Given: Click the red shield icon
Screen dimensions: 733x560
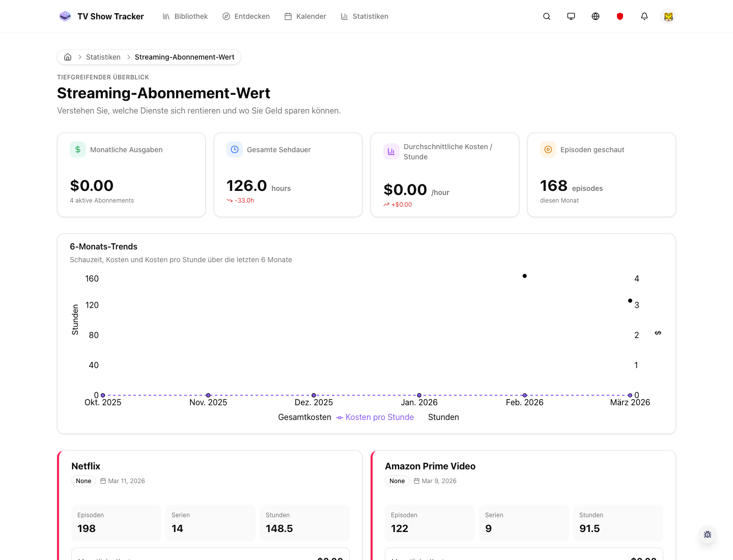Looking at the screenshot, I should point(620,16).
